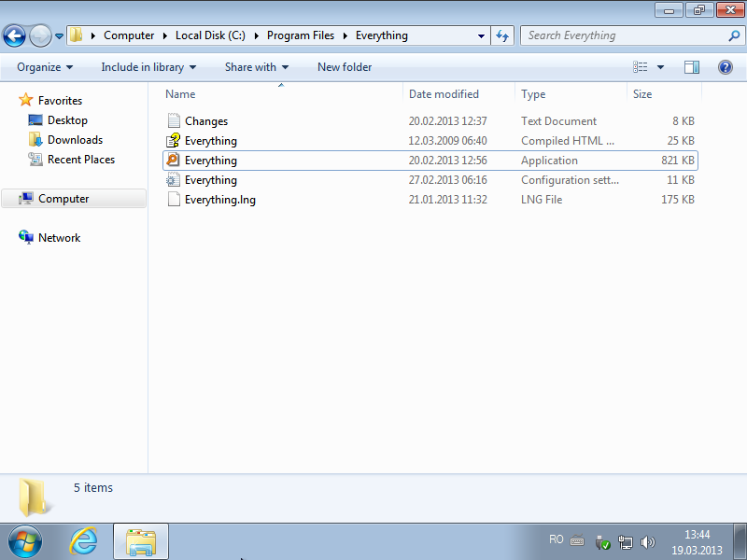Launch Internet Explorer from taskbar
Screen dimensions: 747x560
click(x=83, y=541)
